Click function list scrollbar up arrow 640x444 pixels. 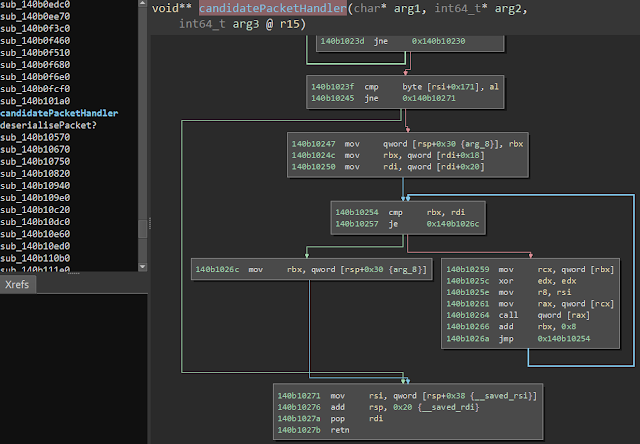(142, 3)
